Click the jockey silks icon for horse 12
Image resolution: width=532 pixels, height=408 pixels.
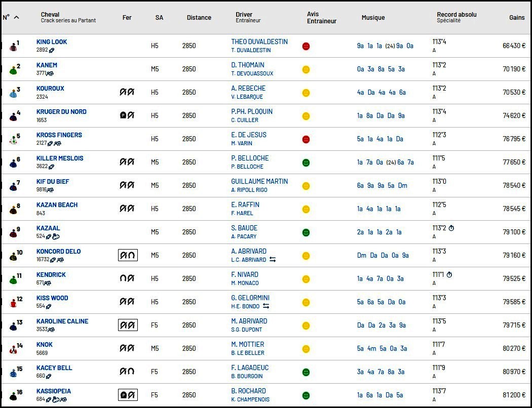point(13,303)
